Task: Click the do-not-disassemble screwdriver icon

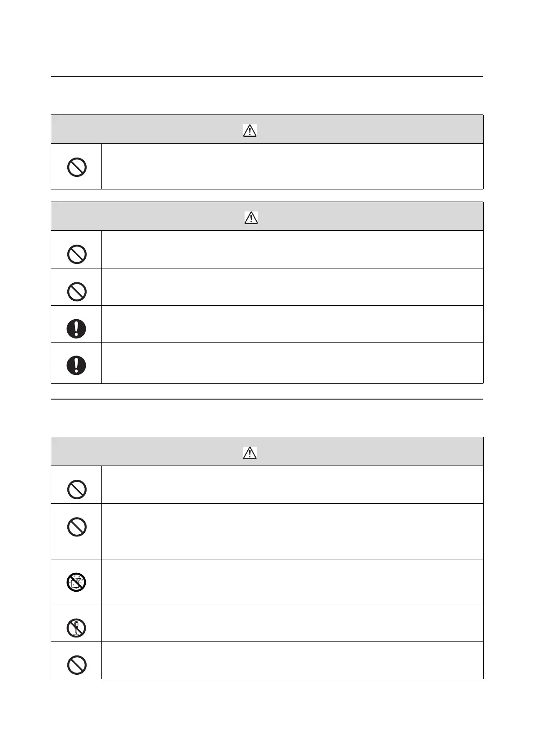Action: (76, 628)
